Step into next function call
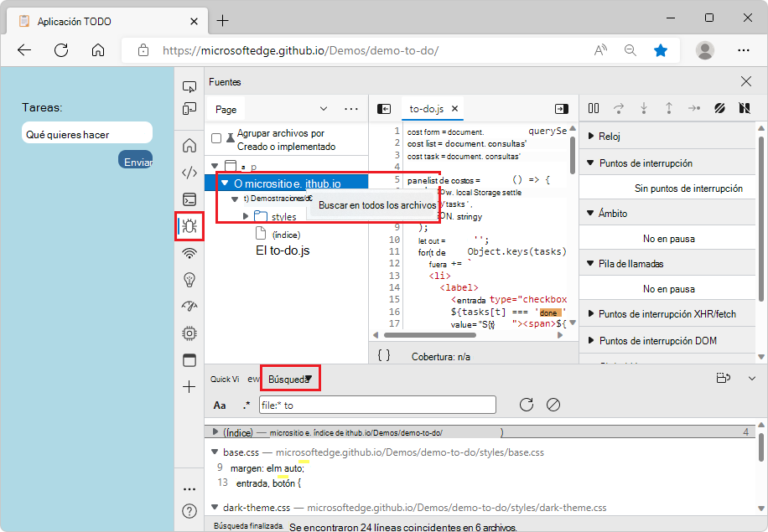Viewport: 768px width, 532px height. [x=644, y=108]
